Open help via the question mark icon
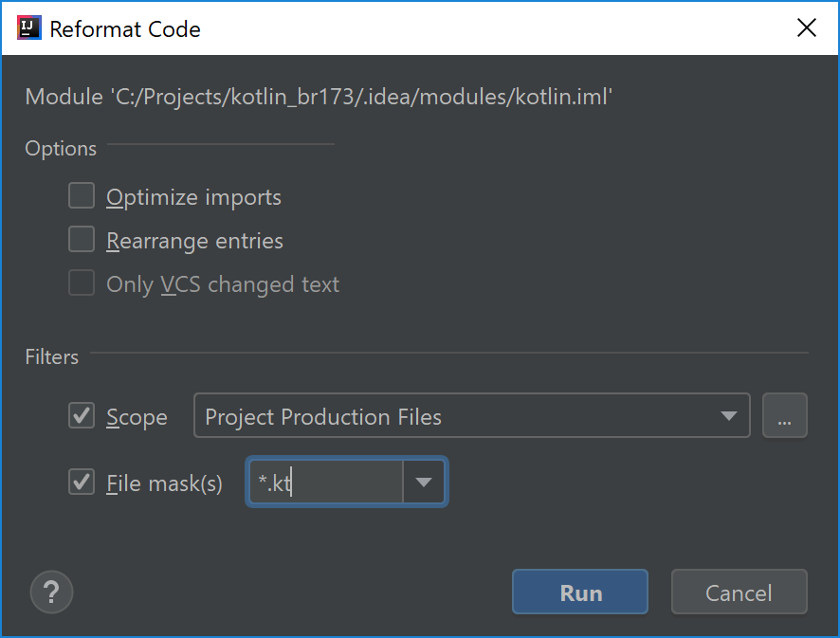The width and height of the screenshot is (840, 638). (x=51, y=592)
